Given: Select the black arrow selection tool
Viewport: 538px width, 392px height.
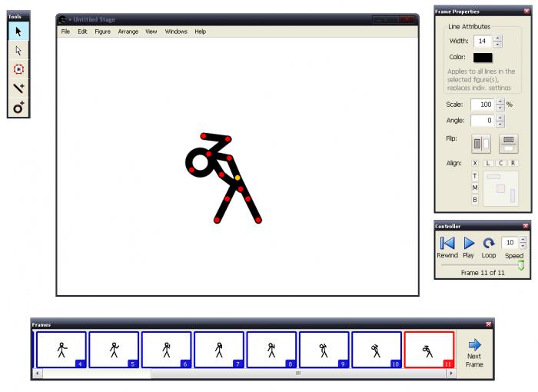Looking at the screenshot, I should (18, 32).
